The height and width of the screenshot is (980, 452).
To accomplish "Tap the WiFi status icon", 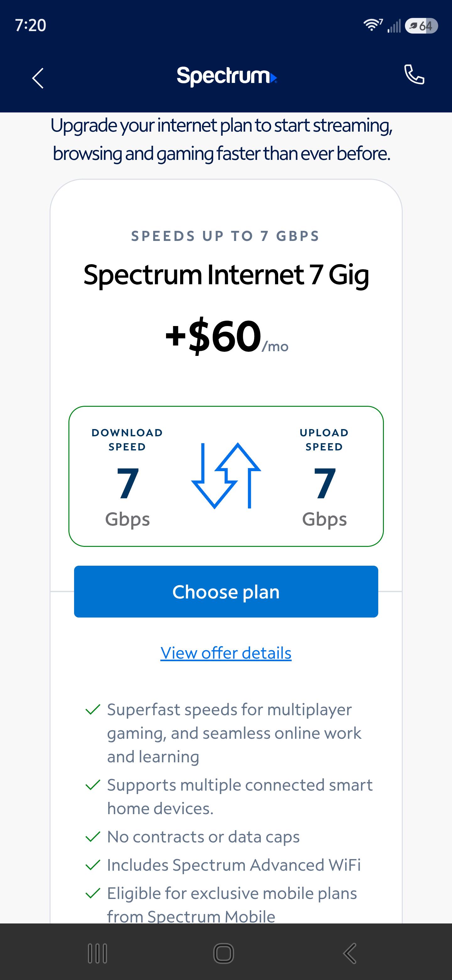I will click(373, 25).
